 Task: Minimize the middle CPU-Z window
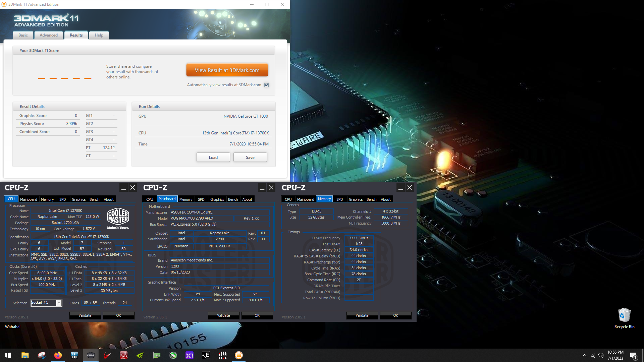pyautogui.click(x=262, y=188)
